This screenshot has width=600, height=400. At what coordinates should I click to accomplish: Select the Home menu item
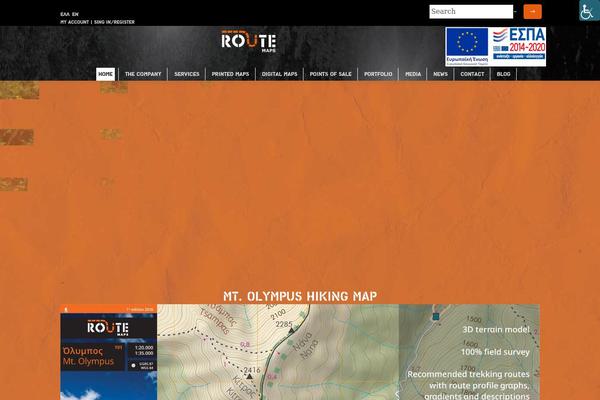(x=106, y=74)
